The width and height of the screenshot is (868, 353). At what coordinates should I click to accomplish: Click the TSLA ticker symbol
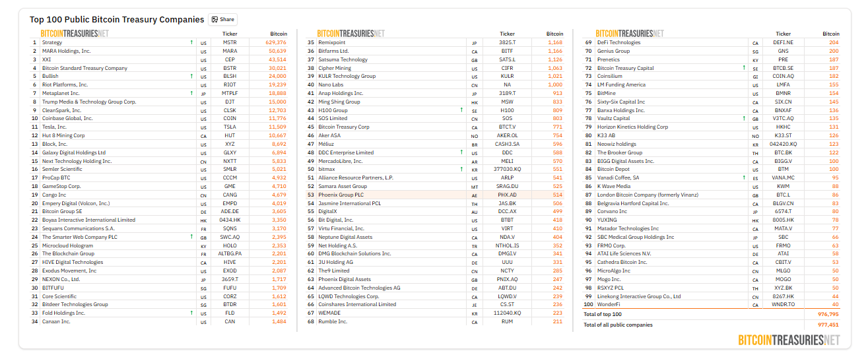pos(230,127)
